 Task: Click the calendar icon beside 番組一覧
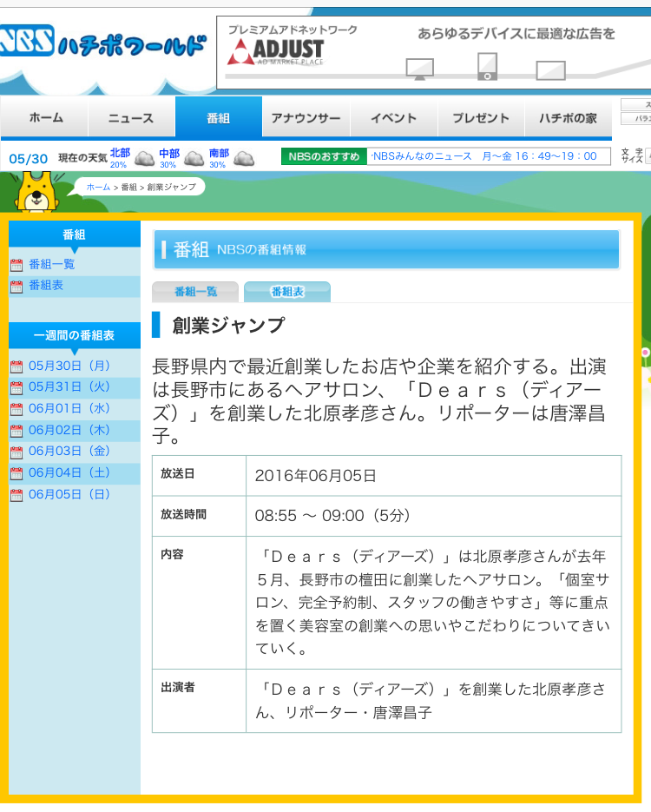coord(16,265)
